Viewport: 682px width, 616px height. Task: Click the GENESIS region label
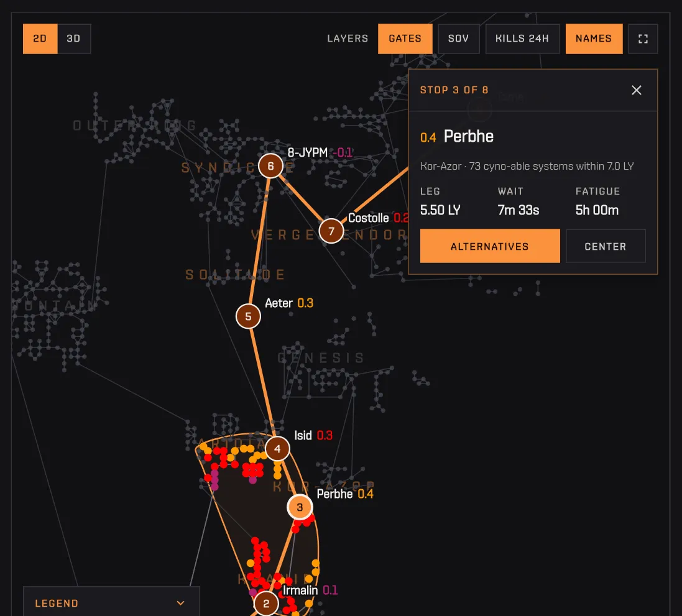tap(321, 358)
